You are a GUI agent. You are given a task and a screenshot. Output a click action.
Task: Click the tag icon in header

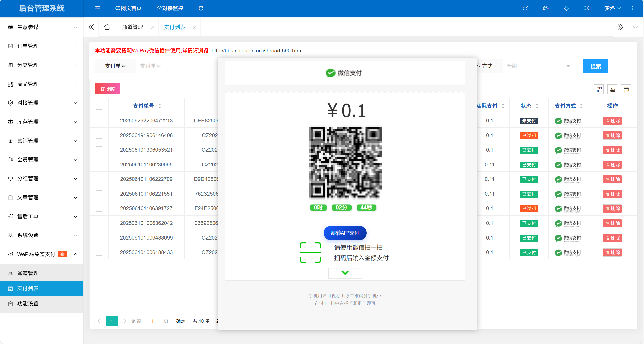click(566, 8)
